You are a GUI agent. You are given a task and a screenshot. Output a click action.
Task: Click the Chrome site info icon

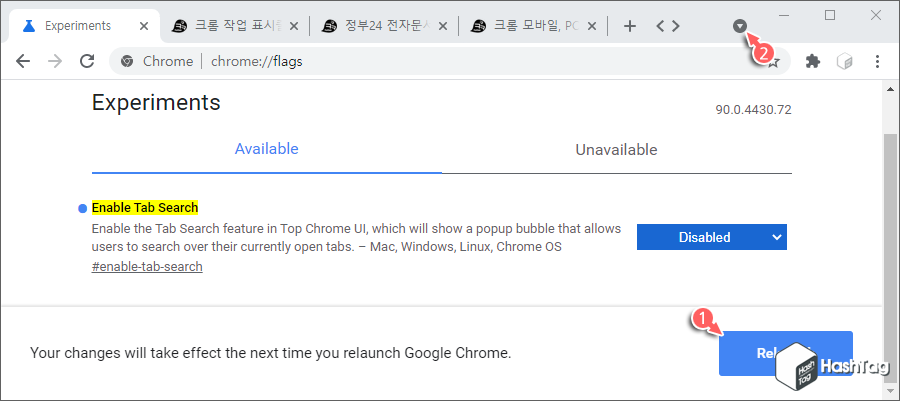click(x=127, y=61)
